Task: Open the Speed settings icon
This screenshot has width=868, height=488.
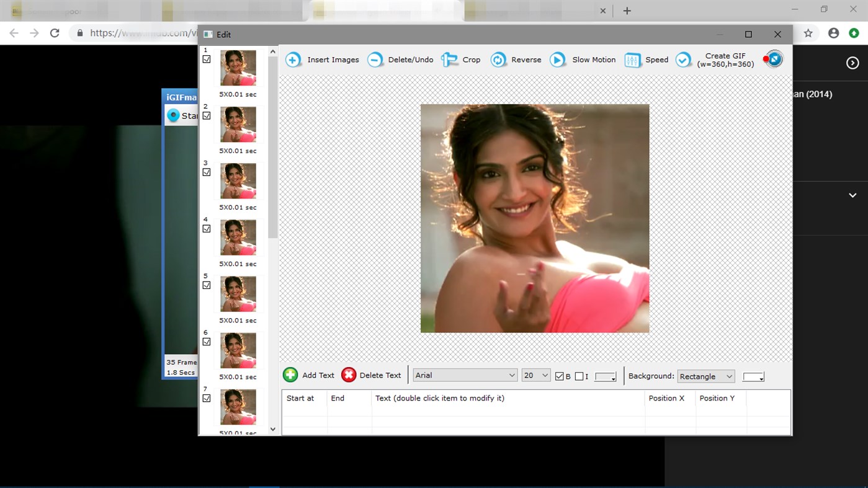Action: (632, 60)
